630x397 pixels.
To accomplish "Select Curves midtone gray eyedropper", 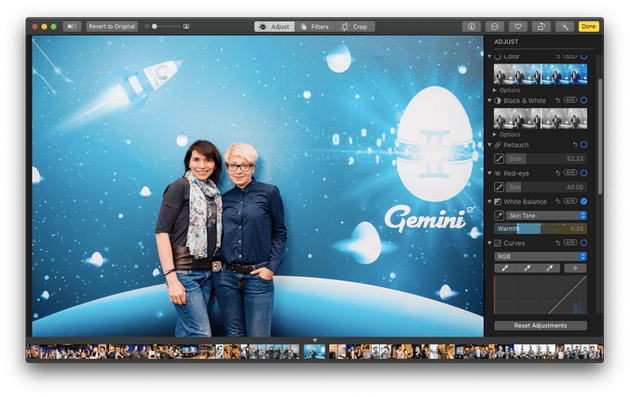I will pyautogui.click(x=527, y=268).
